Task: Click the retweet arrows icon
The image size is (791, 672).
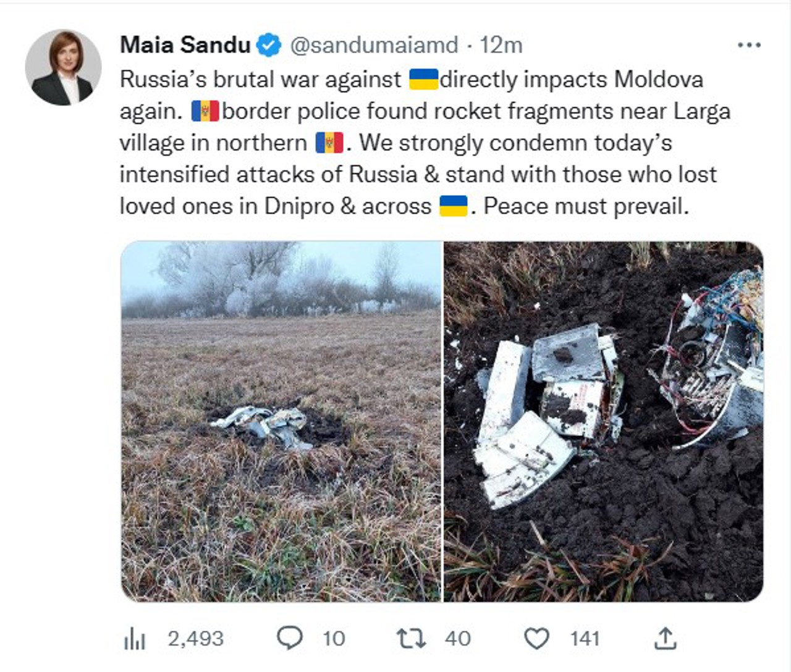Action: (411, 639)
